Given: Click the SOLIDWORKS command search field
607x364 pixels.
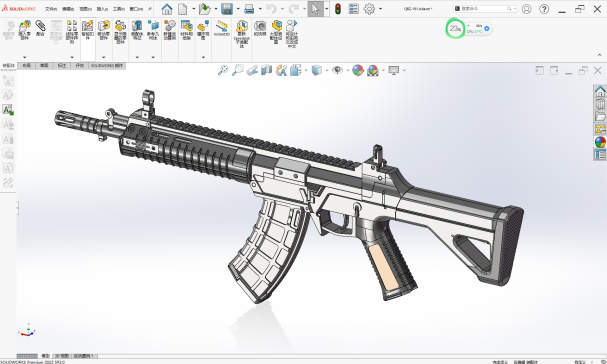Looking at the screenshot, I should click(x=484, y=9).
